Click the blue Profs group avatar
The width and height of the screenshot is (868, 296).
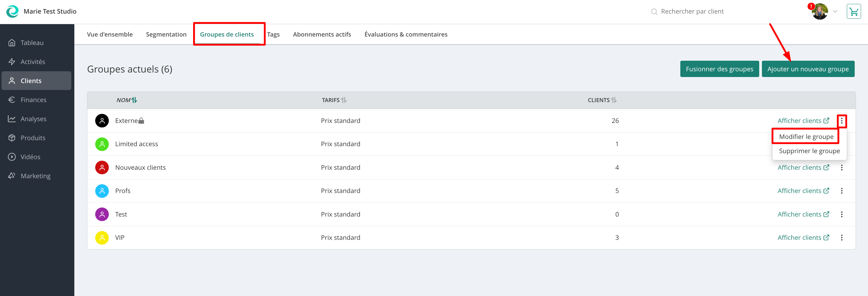tap(102, 191)
